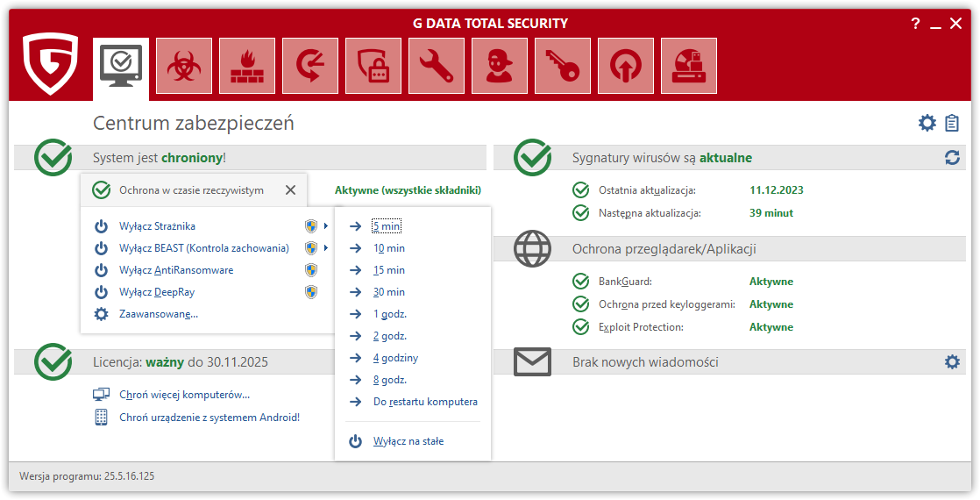Click Chroń urządzenie z systemem Android link
980x500 pixels.
[x=209, y=418]
